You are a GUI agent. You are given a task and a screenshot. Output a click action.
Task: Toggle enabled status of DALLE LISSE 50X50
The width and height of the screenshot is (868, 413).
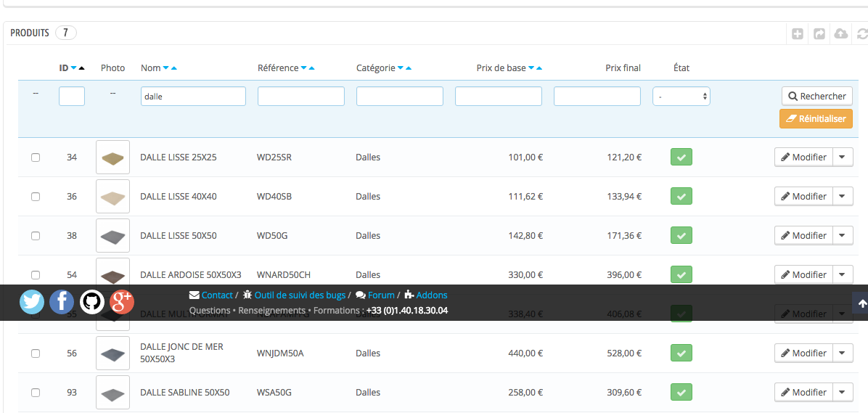pyautogui.click(x=681, y=235)
